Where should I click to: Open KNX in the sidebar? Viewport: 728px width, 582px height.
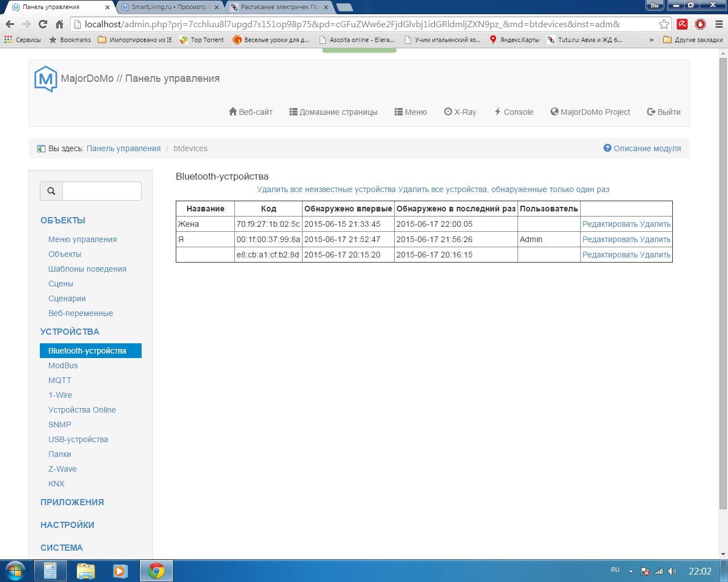(56, 484)
